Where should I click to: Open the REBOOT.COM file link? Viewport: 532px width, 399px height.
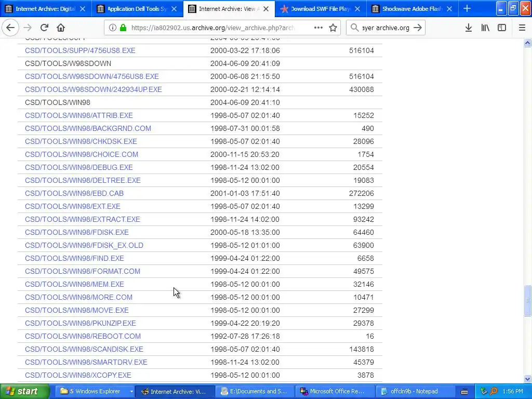(x=83, y=336)
